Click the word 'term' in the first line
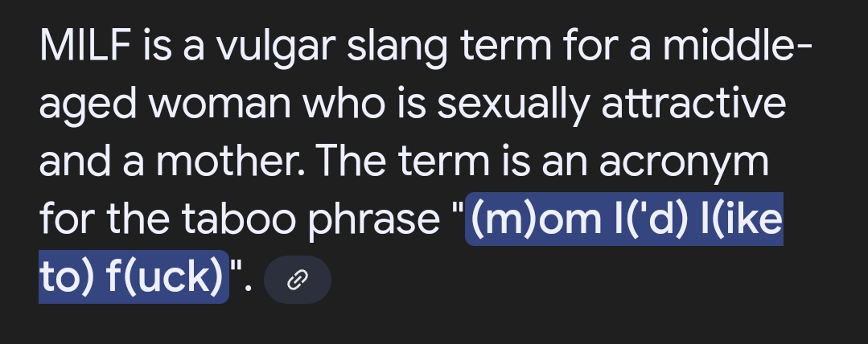 (506, 47)
